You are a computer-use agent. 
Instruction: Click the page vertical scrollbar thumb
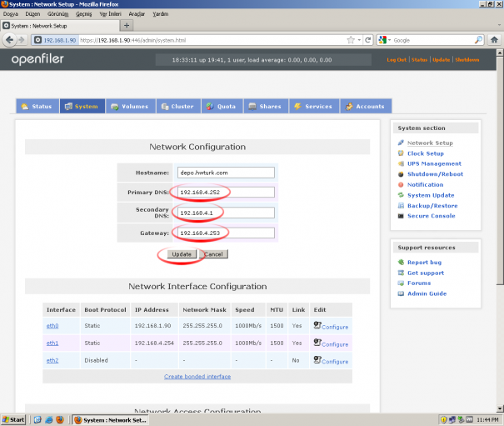click(500, 169)
